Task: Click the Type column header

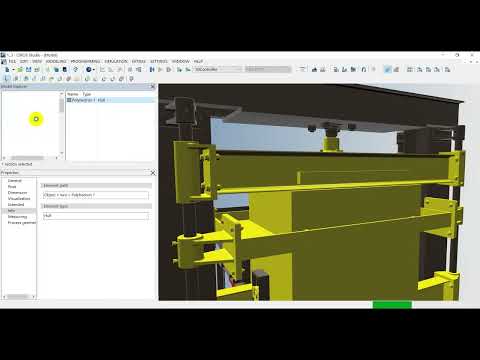Action: point(87,94)
